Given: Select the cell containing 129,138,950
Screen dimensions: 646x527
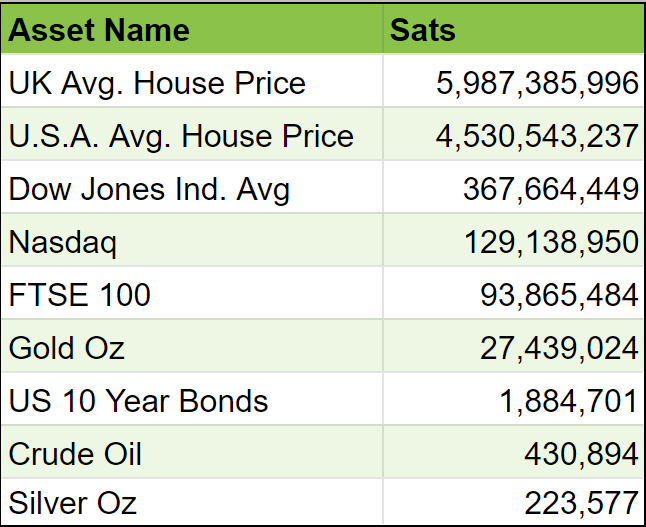Looking at the screenshot, I should [x=550, y=242].
